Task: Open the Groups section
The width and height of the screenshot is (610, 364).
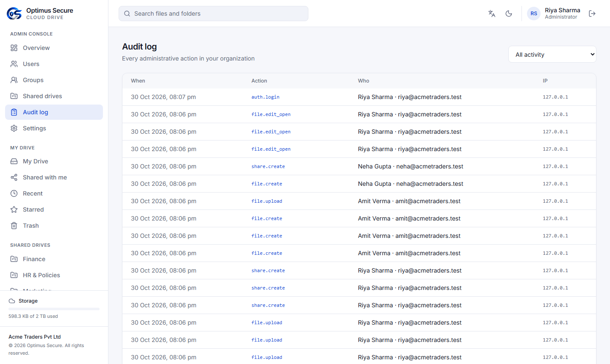Action: pyautogui.click(x=54, y=80)
